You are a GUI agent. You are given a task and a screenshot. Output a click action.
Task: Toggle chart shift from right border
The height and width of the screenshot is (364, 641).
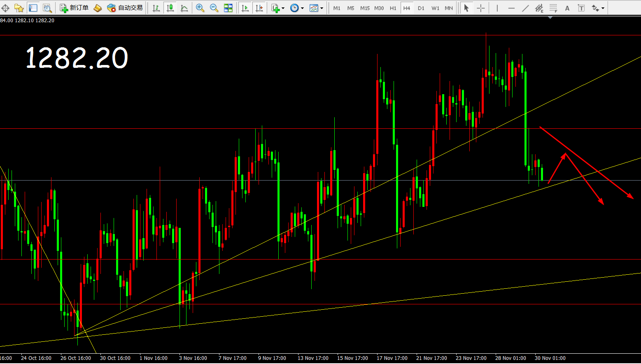point(259,8)
